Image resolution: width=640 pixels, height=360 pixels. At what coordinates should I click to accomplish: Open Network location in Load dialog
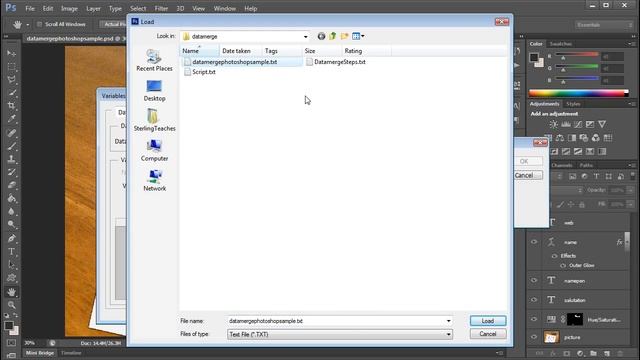[x=154, y=180]
